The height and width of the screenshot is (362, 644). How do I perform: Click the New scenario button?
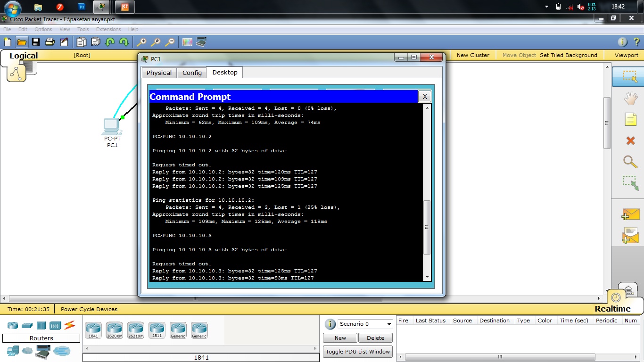pyautogui.click(x=340, y=338)
